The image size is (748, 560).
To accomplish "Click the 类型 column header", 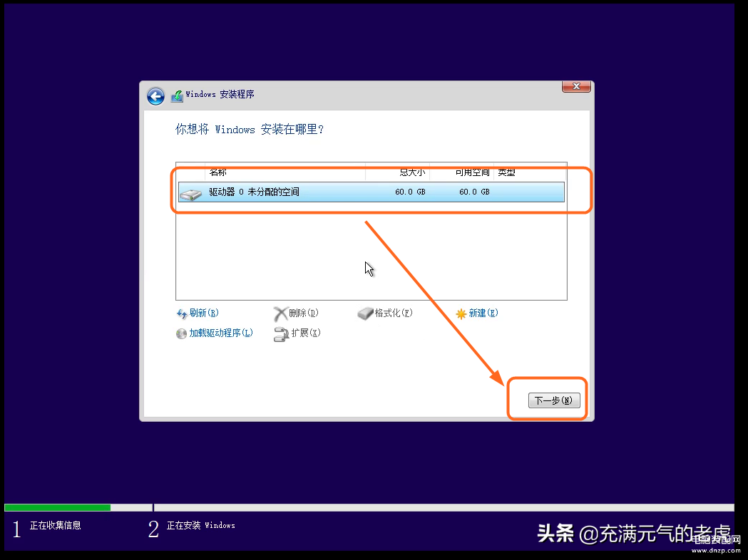I will pyautogui.click(x=506, y=172).
